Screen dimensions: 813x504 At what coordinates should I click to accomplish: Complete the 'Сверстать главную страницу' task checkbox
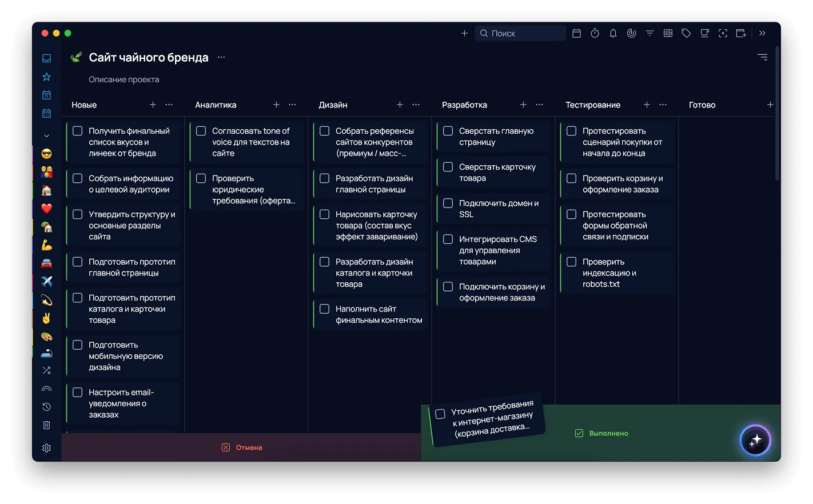(448, 131)
